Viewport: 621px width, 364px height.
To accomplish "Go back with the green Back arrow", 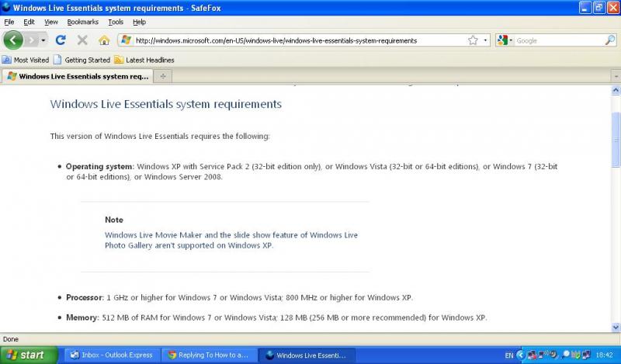I will (x=13, y=40).
